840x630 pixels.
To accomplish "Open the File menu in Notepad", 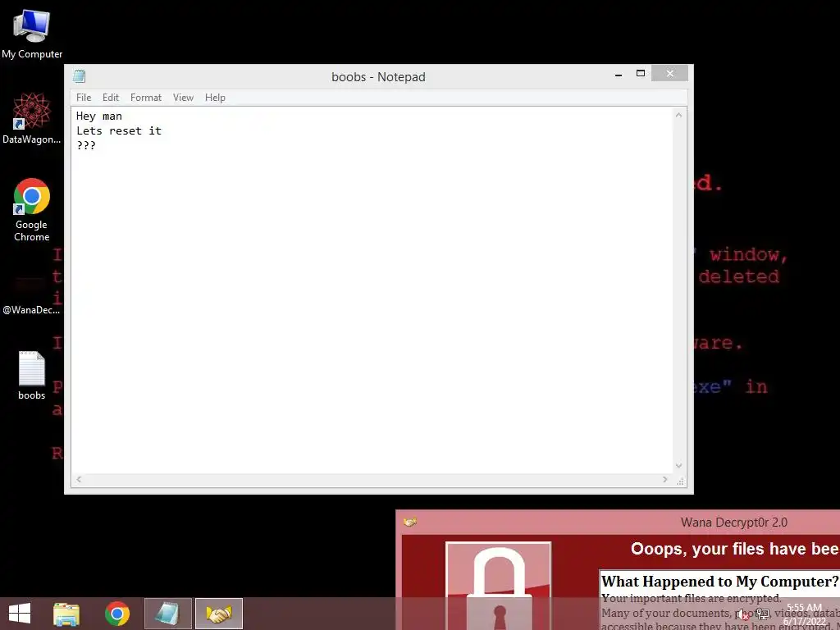I will (x=84, y=98).
